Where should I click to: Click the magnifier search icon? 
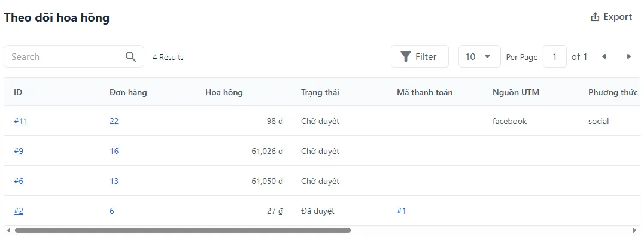[131, 57]
